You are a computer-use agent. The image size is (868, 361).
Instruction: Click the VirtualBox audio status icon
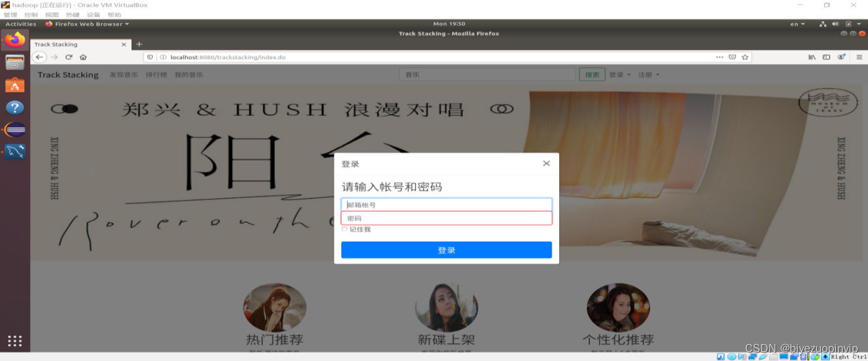coord(742,357)
